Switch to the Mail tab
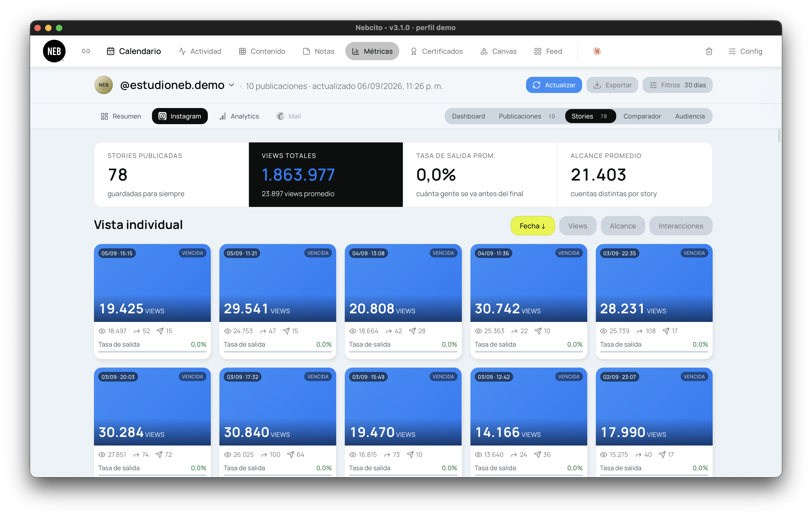The height and width of the screenshot is (517, 812). [x=289, y=116]
